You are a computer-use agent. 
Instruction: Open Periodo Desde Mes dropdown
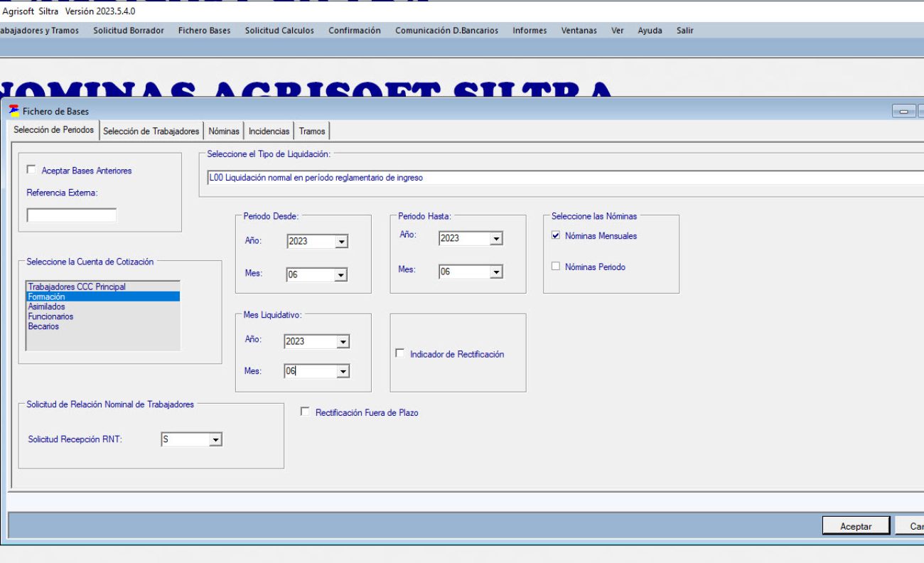point(341,275)
